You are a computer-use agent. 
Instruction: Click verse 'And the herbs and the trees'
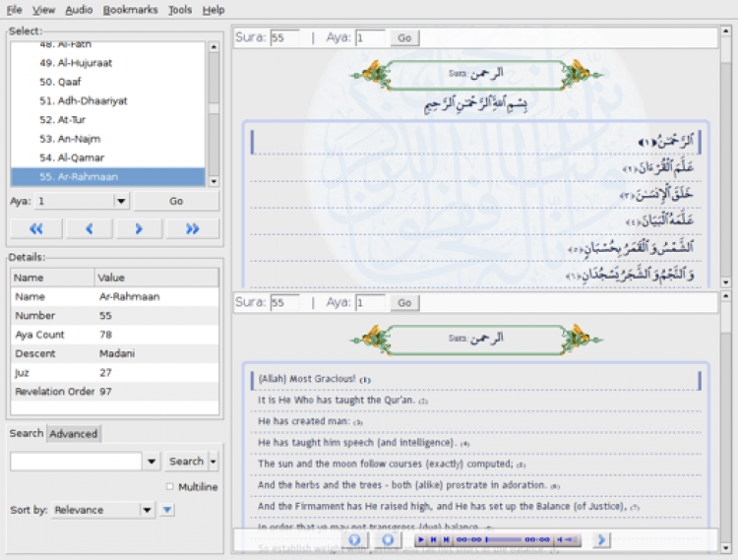pyautogui.click(x=401, y=485)
